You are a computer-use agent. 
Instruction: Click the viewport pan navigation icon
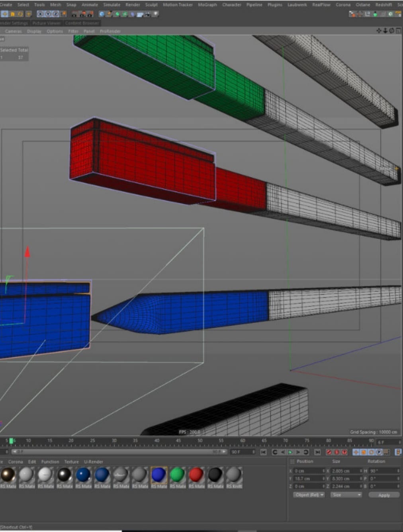pyautogui.click(x=378, y=31)
